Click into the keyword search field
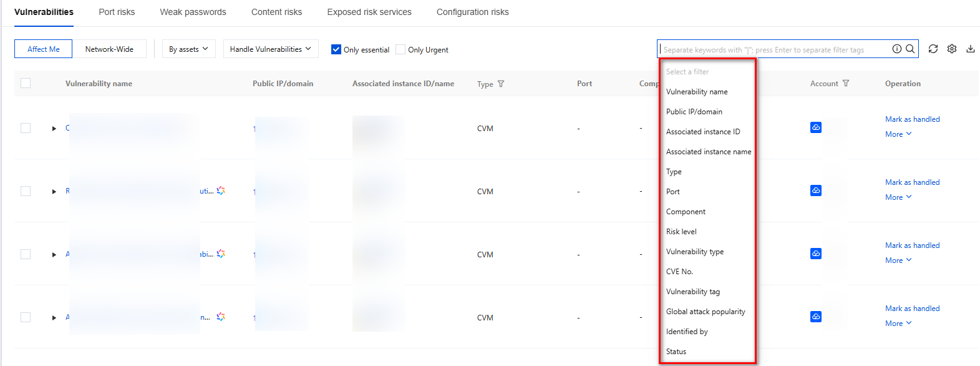This screenshot has height=366, width=980. 774,49
